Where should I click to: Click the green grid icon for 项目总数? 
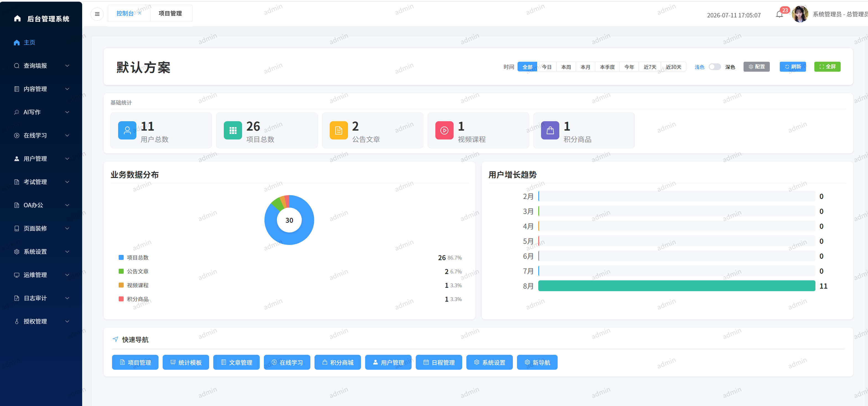click(233, 130)
